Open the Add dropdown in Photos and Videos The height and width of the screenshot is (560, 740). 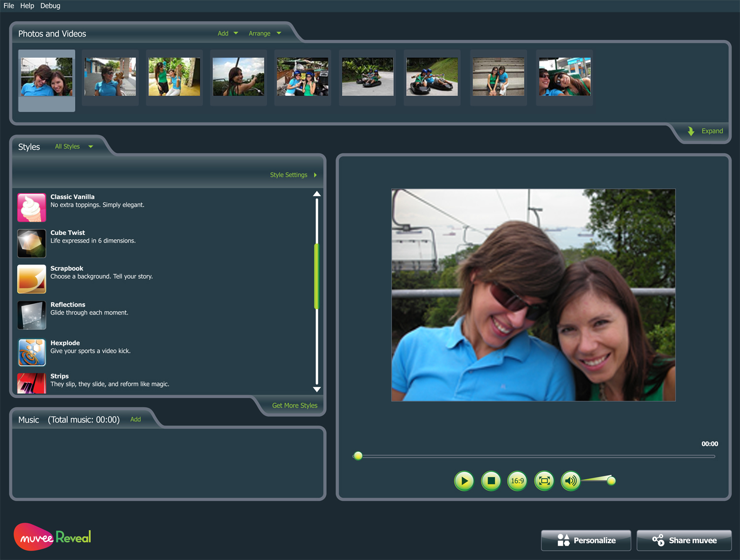[227, 34]
